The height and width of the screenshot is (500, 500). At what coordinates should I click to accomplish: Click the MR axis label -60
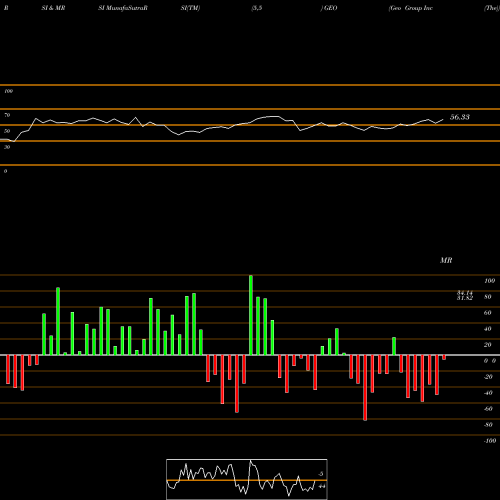488,409
